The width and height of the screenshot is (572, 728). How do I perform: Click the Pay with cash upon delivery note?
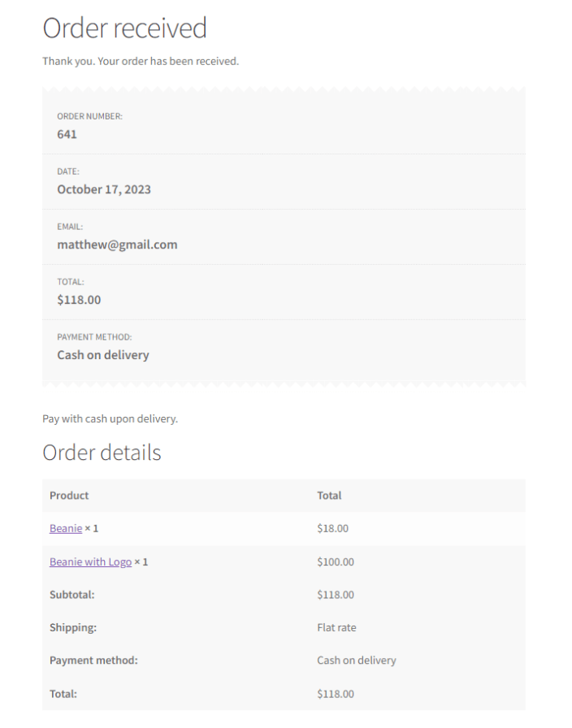pyautogui.click(x=110, y=418)
